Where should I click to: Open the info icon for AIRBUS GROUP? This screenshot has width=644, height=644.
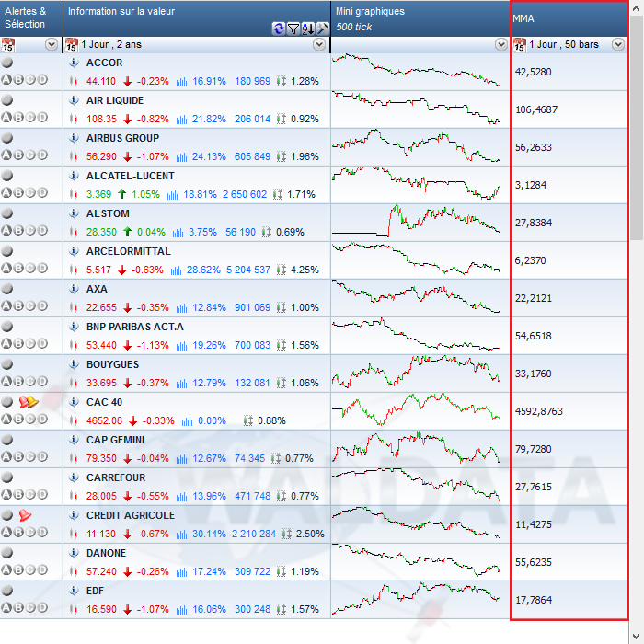74,138
